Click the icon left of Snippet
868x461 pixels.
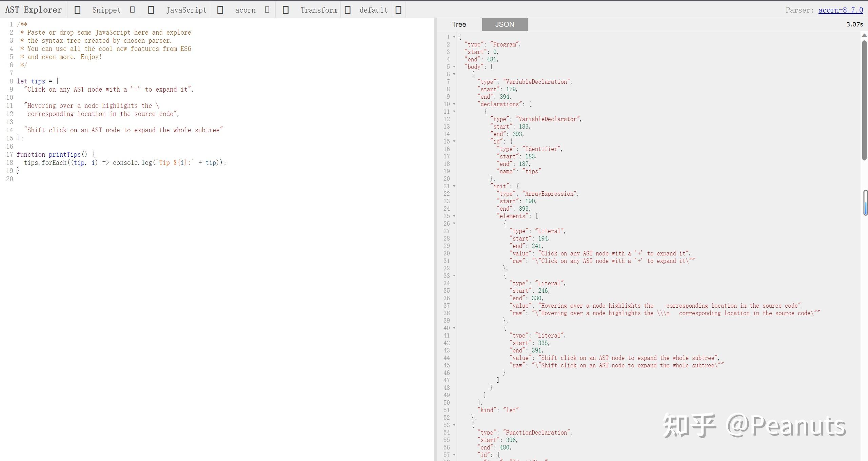pyautogui.click(x=77, y=10)
